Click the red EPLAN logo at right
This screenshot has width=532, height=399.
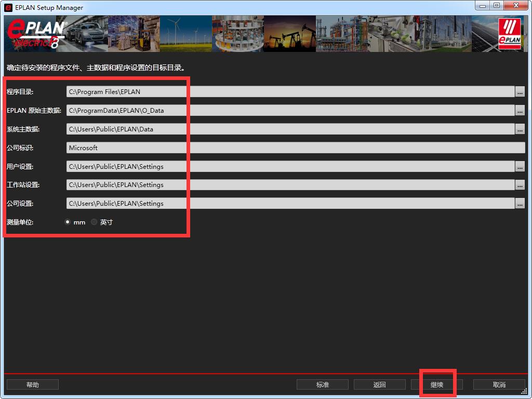tap(509, 34)
